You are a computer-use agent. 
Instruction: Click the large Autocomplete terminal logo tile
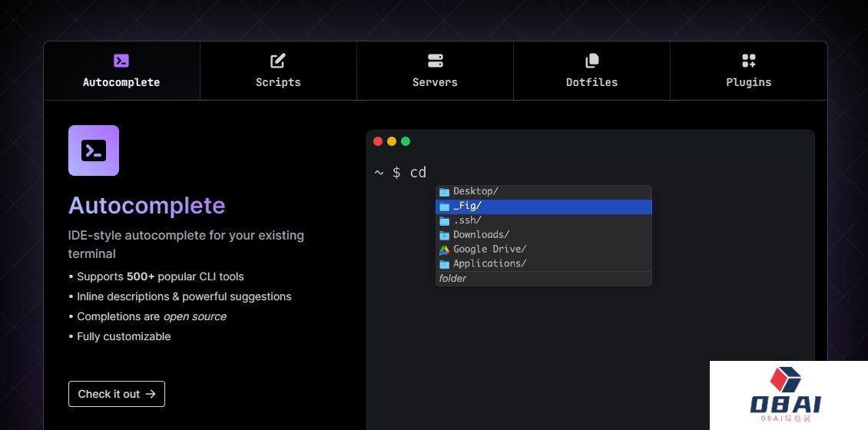[x=94, y=150]
